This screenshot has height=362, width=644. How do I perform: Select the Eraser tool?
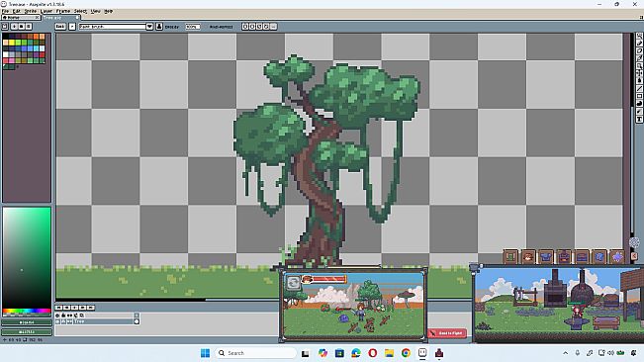[x=639, y=50]
